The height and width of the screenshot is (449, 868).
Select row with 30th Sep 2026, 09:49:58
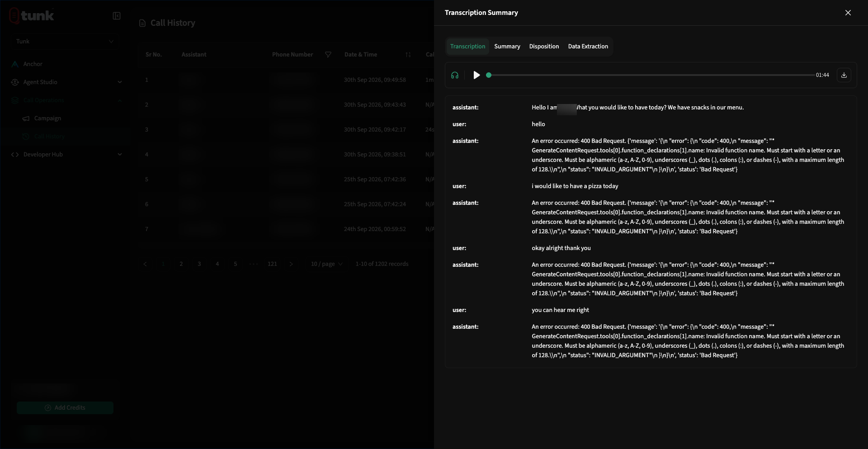point(286,80)
